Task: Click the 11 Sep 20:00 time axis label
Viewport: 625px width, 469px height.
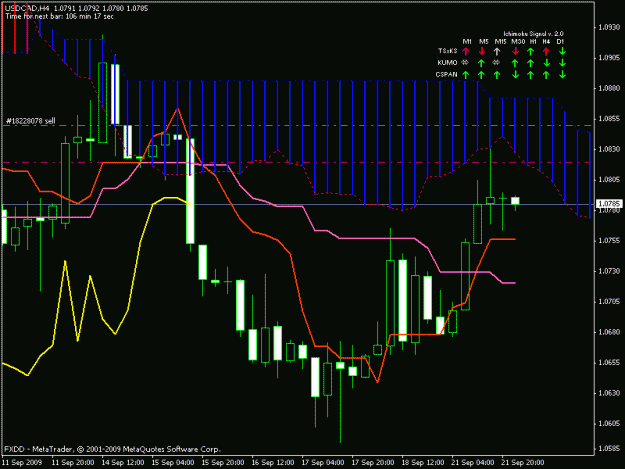Action: pos(73,463)
